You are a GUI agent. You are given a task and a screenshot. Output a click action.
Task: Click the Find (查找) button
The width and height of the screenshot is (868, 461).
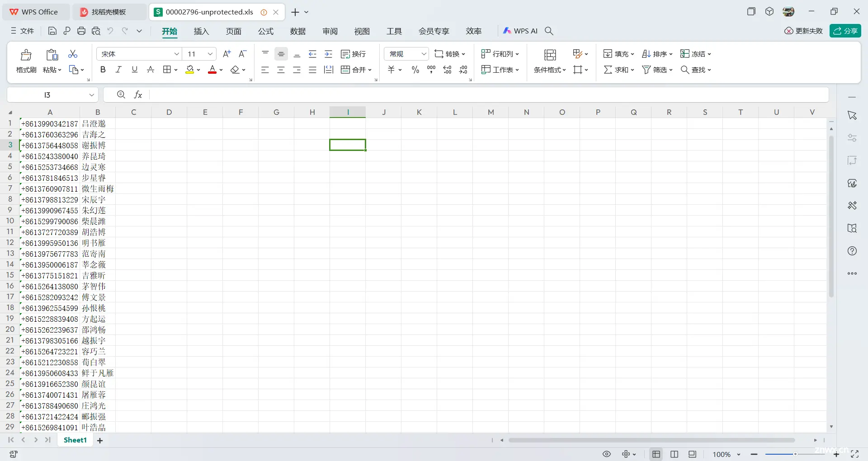coord(696,70)
